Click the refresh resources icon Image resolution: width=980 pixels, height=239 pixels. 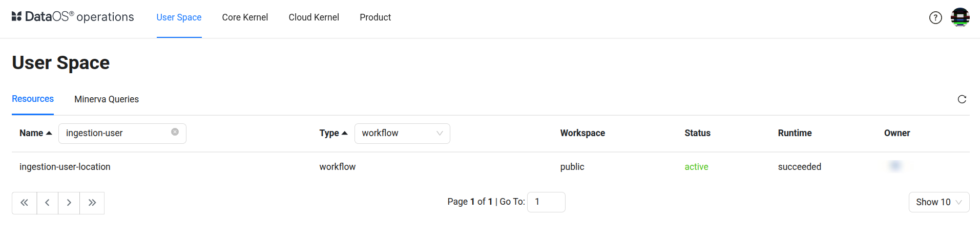[x=962, y=99]
